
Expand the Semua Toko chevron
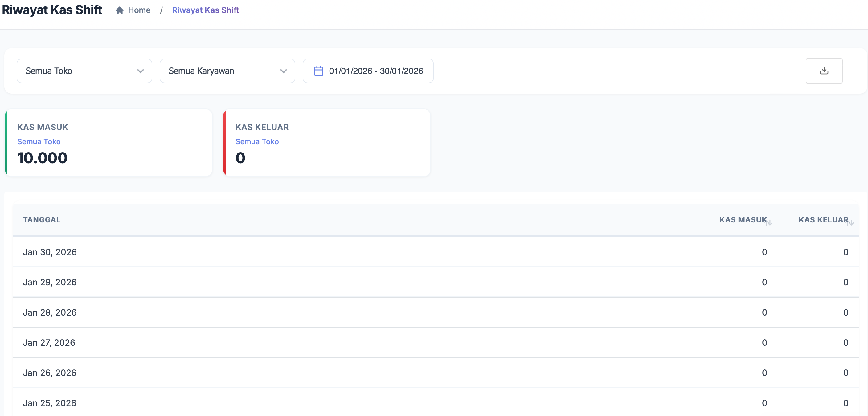(141, 71)
